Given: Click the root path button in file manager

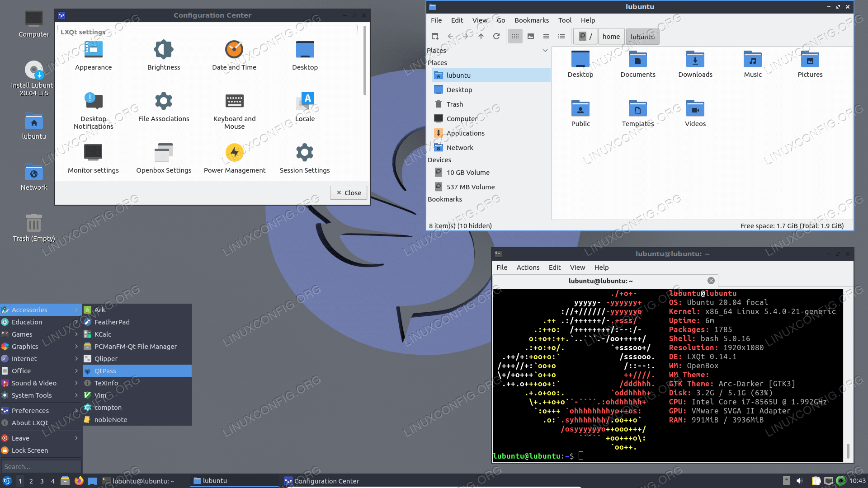Looking at the screenshot, I should pyautogui.click(x=586, y=36).
